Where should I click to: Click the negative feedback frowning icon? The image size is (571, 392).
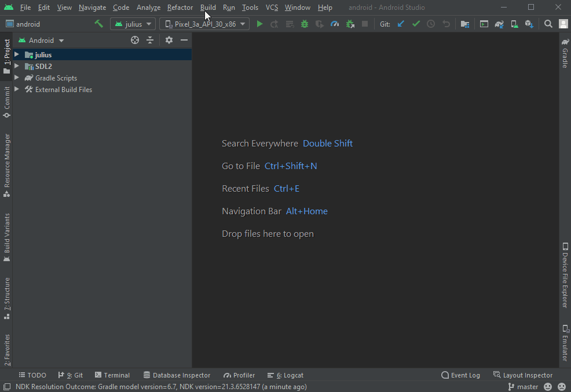pyautogui.click(x=562, y=387)
